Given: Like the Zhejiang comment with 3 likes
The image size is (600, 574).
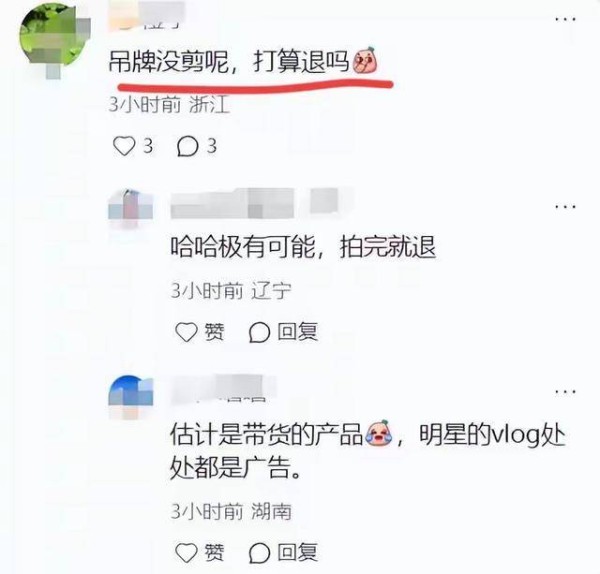Looking at the screenshot, I should click(124, 146).
